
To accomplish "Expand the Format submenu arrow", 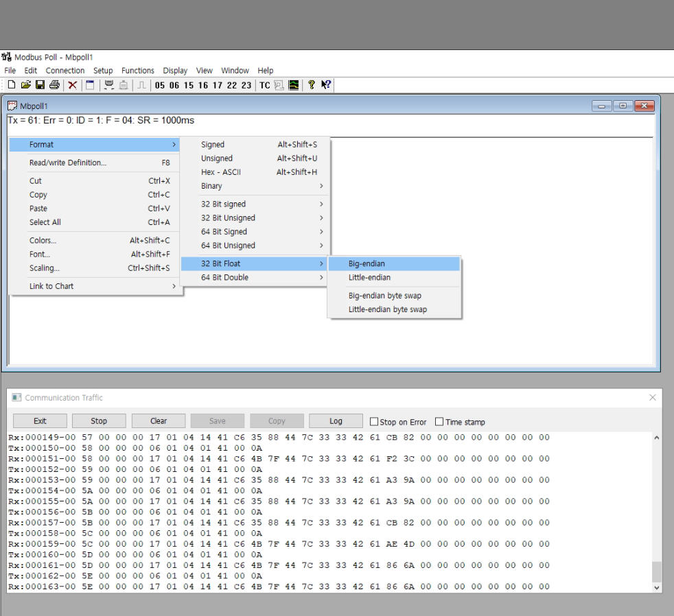I will [174, 144].
